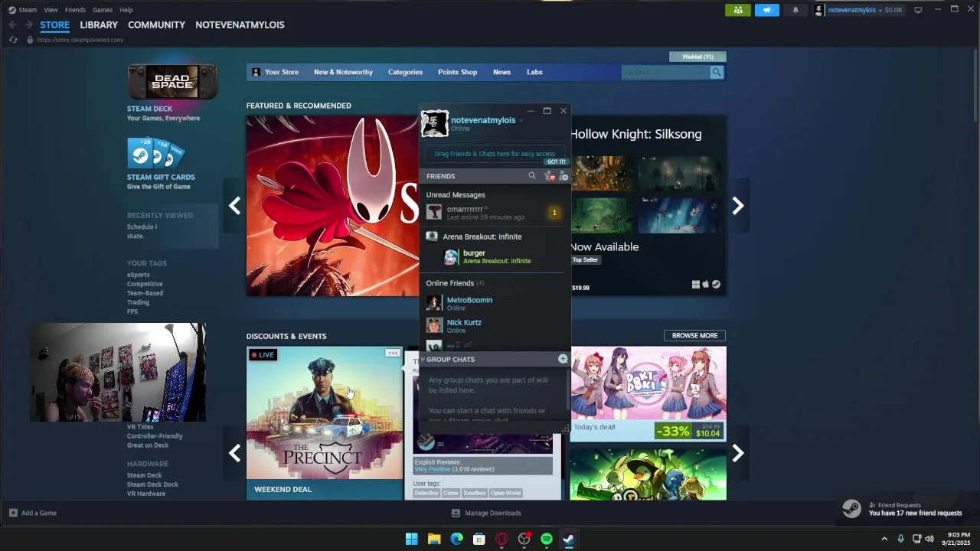Open the blue announcements megaphone button
This screenshot has width=980, height=551.
coord(766,10)
